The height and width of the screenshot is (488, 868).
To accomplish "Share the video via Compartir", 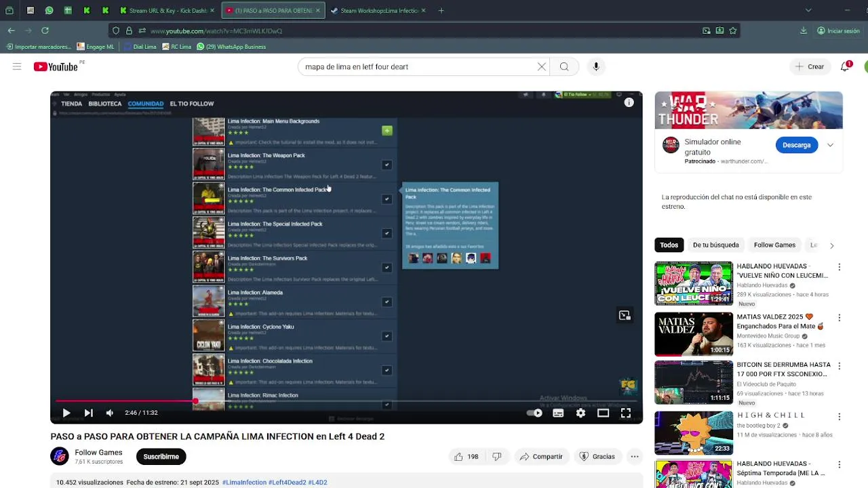I will click(541, 457).
